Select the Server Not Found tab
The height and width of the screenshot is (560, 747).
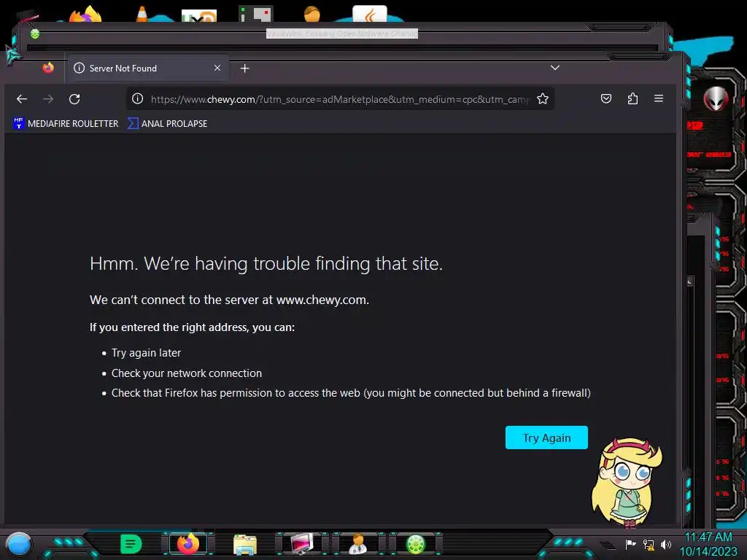(149, 68)
